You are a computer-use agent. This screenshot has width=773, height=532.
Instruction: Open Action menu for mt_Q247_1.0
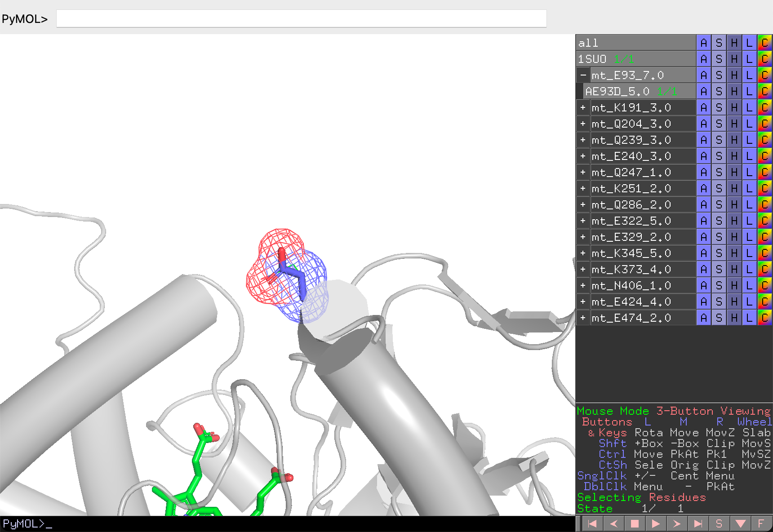tap(704, 172)
